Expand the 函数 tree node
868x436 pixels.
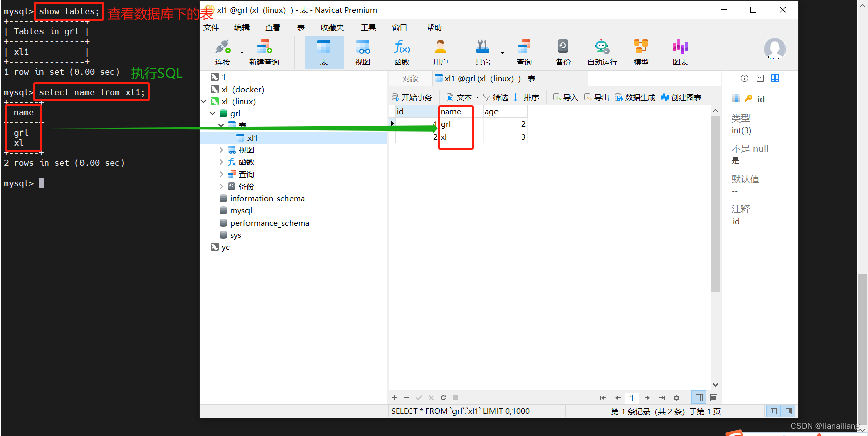(221, 162)
